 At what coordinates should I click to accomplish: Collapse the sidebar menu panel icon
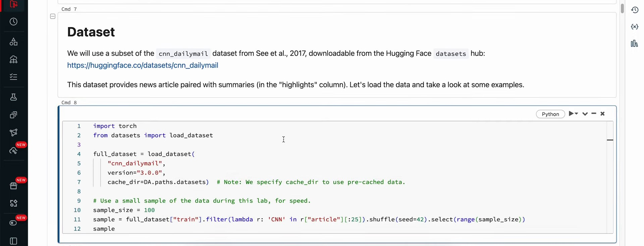click(13, 241)
